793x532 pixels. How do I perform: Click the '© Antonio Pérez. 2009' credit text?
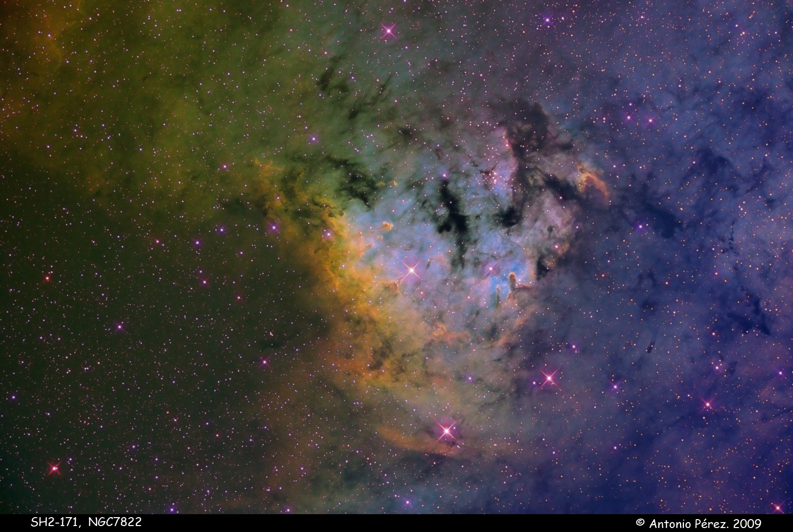(699, 523)
